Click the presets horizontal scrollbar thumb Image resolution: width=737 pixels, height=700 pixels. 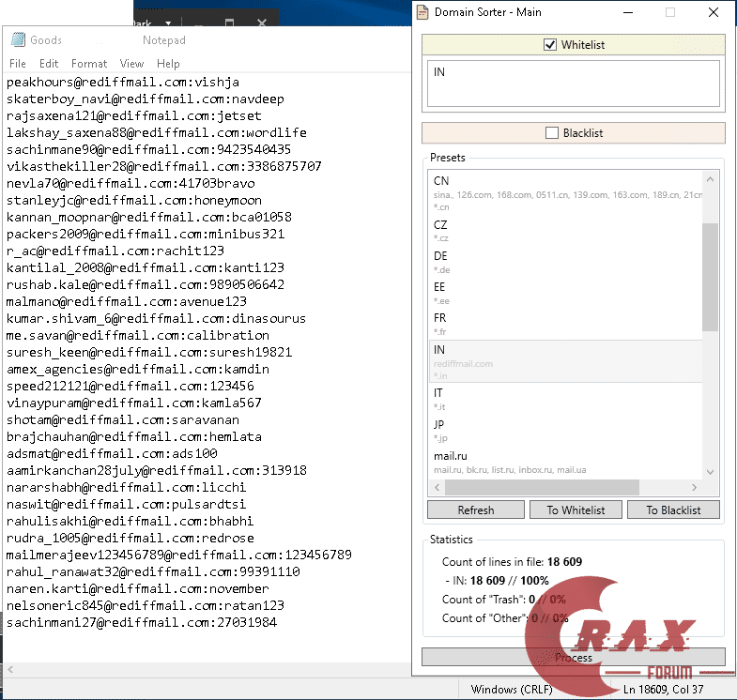click(x=542, y=488)
